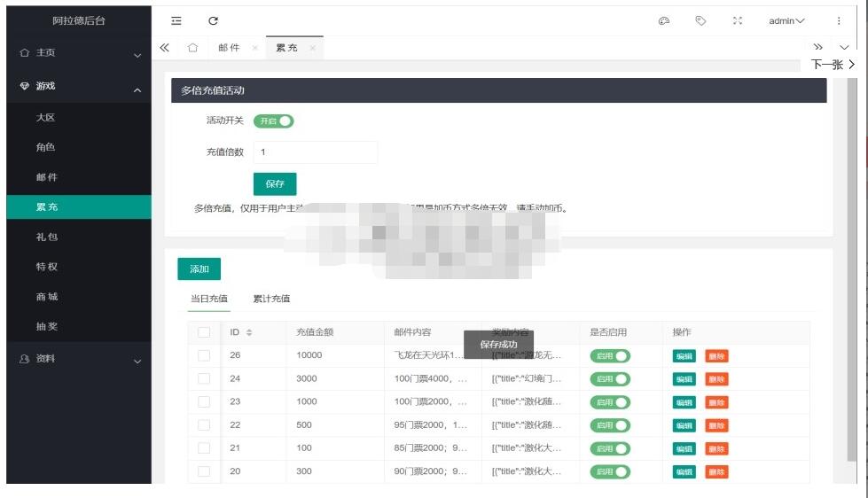
Task: Open 礼包 in the sidebar
Action: click(46, 237)
